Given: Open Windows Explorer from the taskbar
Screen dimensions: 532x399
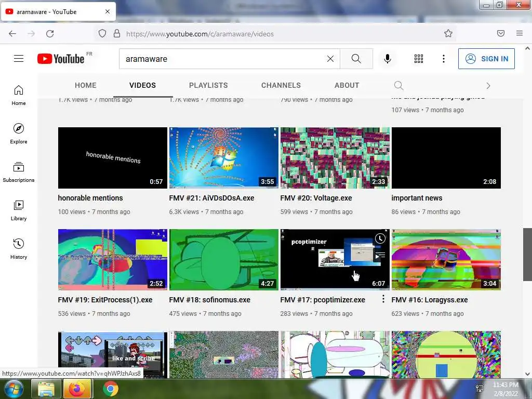Looking at the screenshot, I should (46, 389).
